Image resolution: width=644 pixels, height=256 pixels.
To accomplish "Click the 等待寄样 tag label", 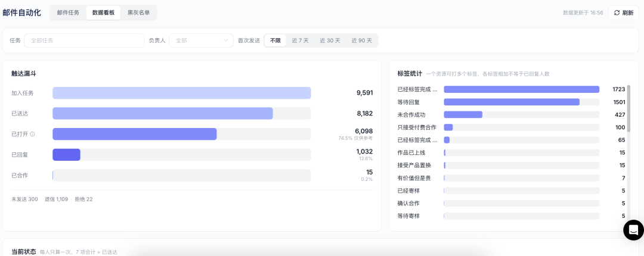I will (408, 216).
